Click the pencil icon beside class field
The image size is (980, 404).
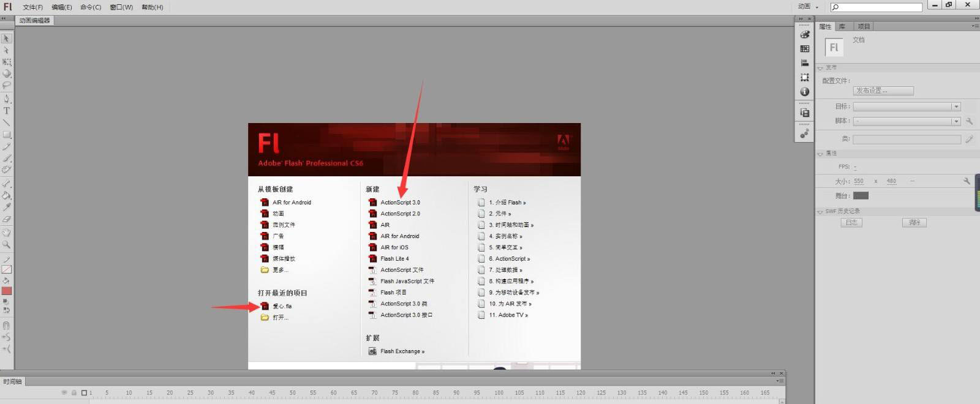tap(969, 139)
